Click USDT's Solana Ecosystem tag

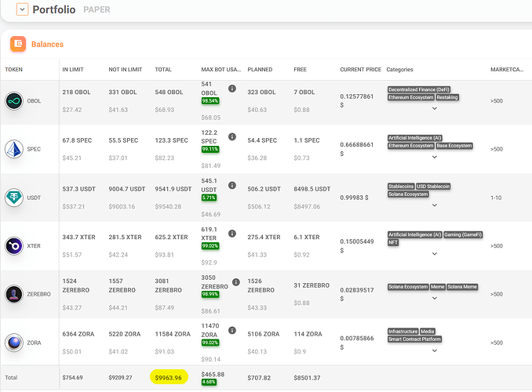(408, 194)
